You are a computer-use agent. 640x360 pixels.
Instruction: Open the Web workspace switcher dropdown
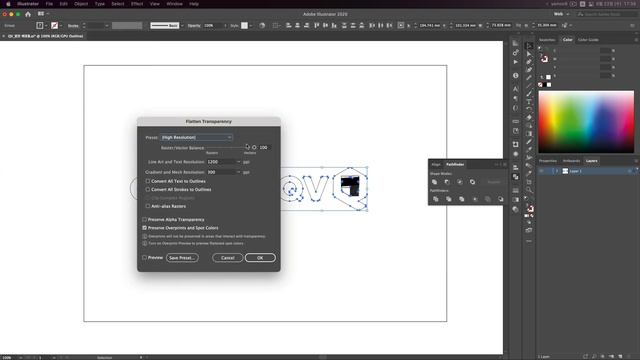pos(561,14)
